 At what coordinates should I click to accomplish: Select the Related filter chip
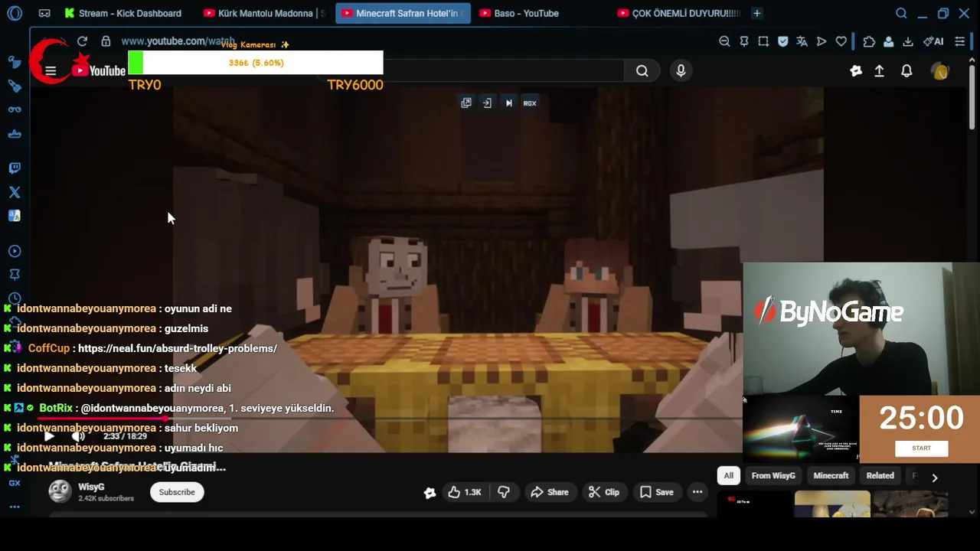pyautogui.click(x=880, y=476)
